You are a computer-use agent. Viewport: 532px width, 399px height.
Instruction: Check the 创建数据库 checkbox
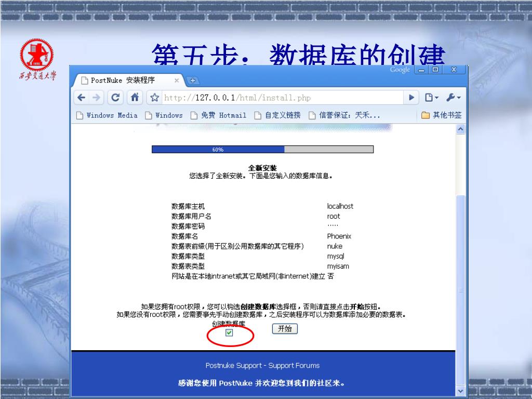coord(229,332)
